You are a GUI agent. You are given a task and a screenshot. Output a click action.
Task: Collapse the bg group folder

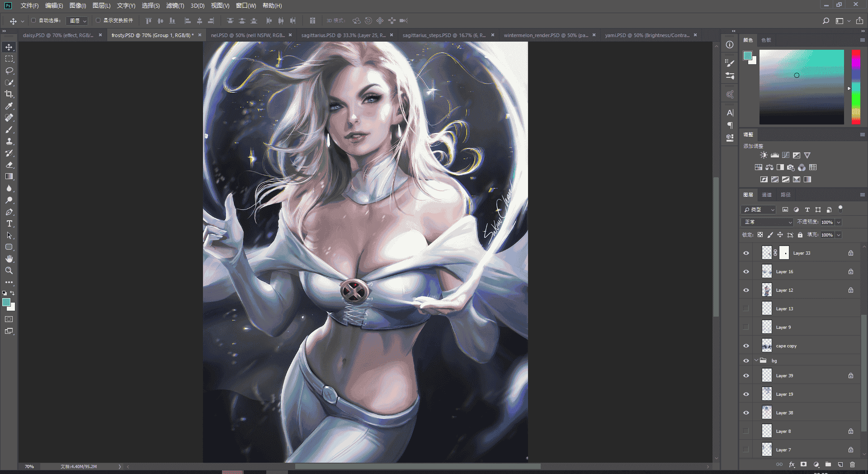[x=756, y=360]
